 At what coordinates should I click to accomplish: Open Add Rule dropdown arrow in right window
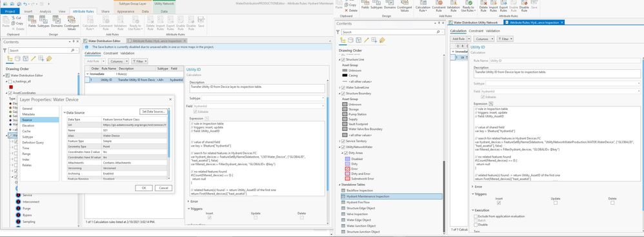(x=469, y=39)
